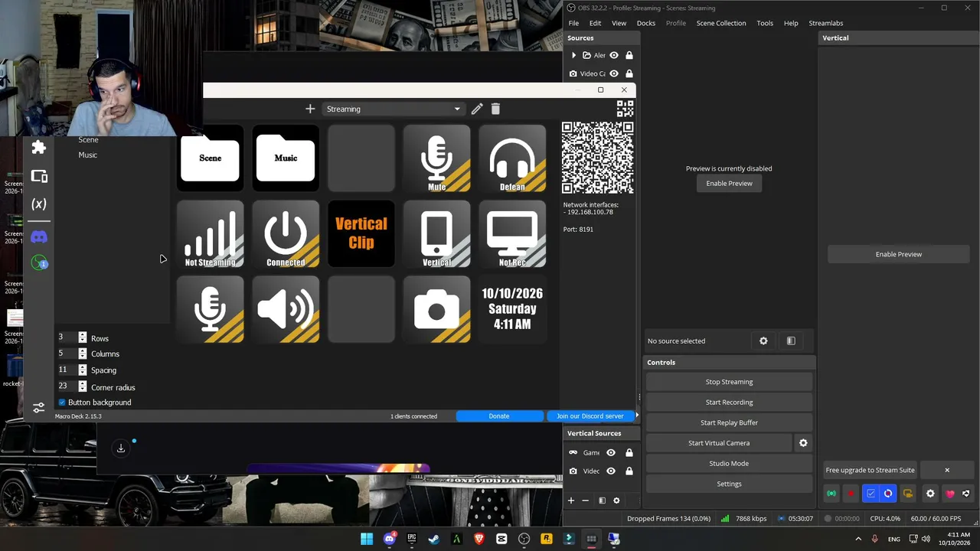Click the Not Rec monitor deck button
980x551 pixels.
(x=512, y=233)
